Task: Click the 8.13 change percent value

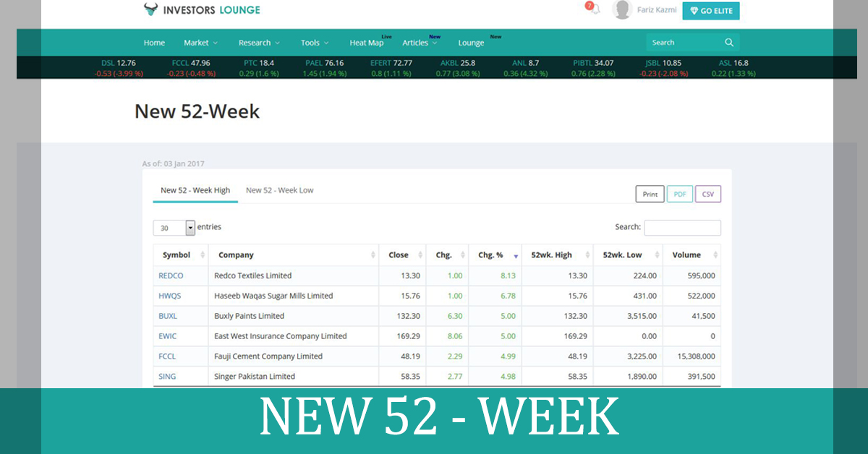Action: [x=507, y=275]
